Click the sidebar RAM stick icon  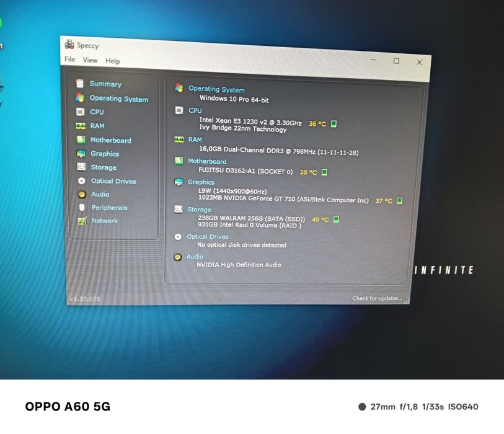click(x=81, y=126)
